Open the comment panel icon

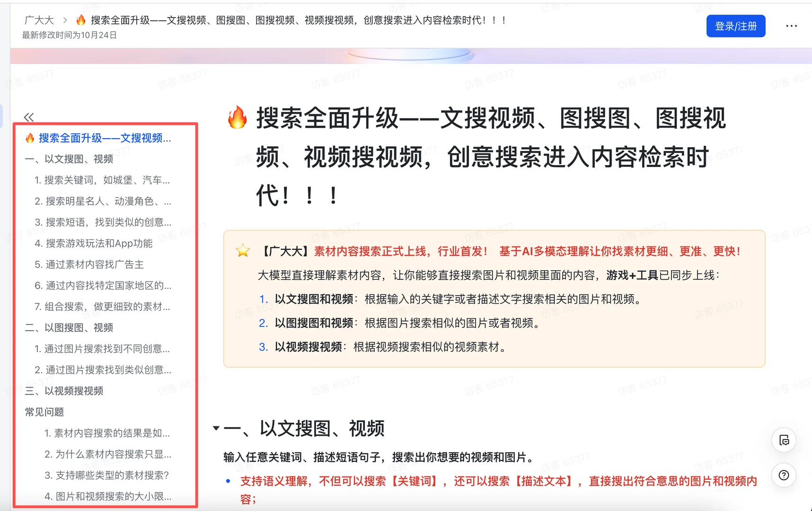click(784, 440)
